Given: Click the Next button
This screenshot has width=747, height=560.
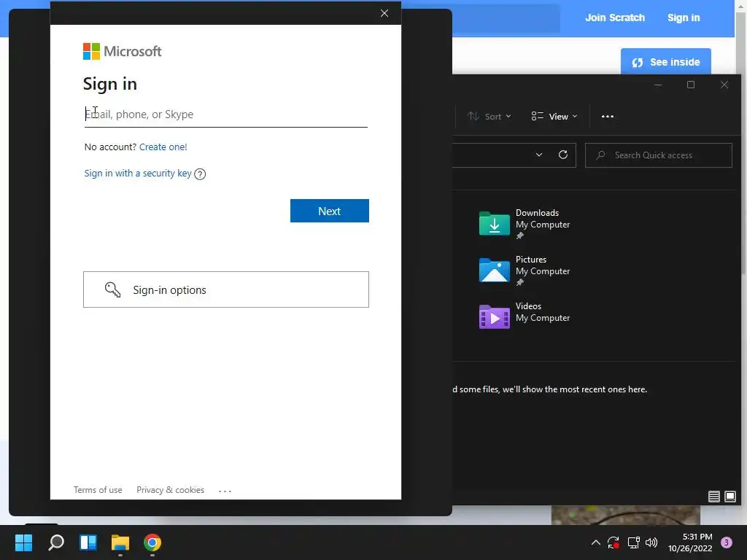Looking at the screenshot, I should tap(330, 211).
